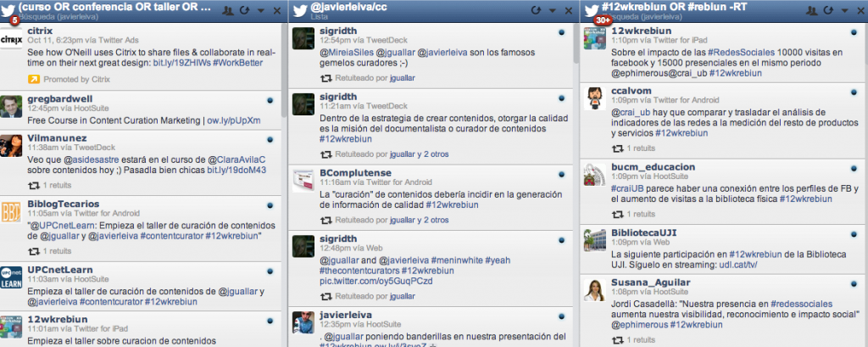Refresh the #12wkrebiun OR #rebiun column
The width and height of the screenshot is (868, 347).
pyautogui.click(x=828, y=10)
